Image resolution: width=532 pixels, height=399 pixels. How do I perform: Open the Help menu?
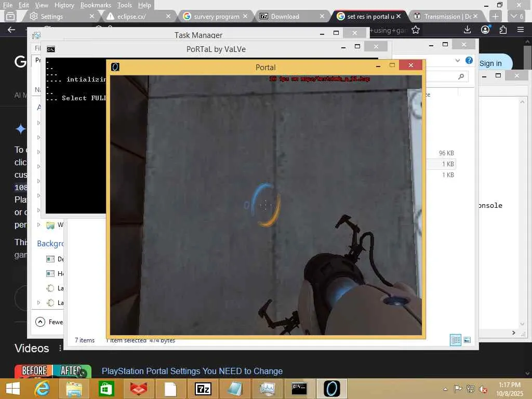click(x=144, y=5)
